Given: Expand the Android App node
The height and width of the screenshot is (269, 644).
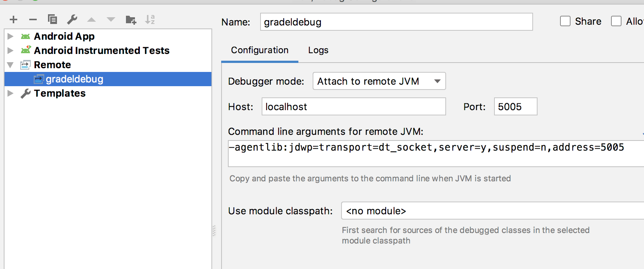Looking at the screenshot, I should pyautogui.click(x=10, y=36).
